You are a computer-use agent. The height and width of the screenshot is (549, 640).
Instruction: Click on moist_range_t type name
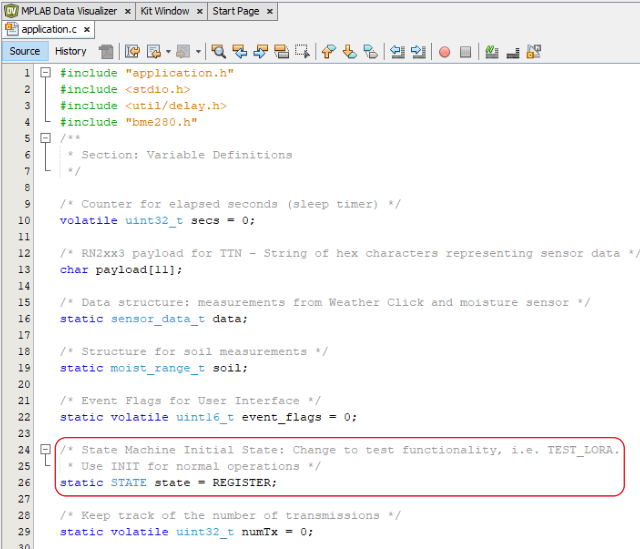coord(158,368)
